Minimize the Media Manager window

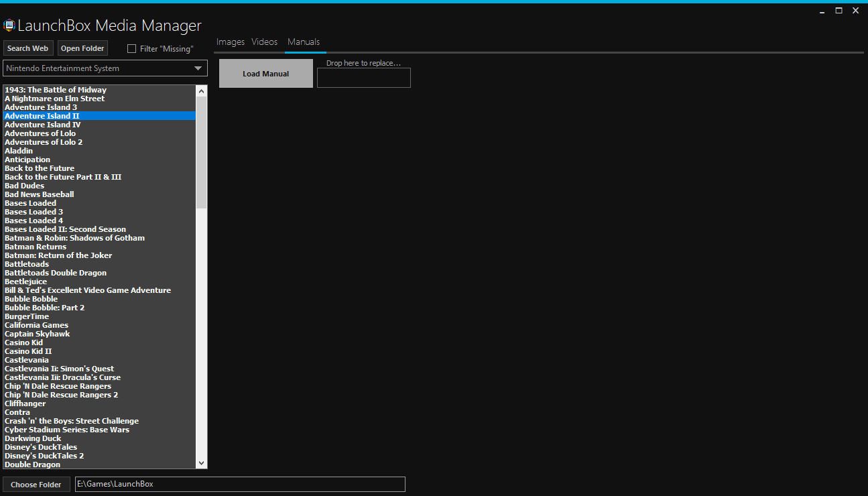point(822,11)
